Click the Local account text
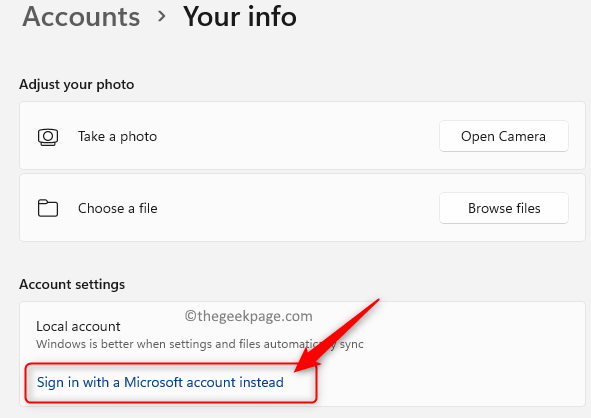The height and width of the screenshot is (418, 591). [x=78, y=326]
